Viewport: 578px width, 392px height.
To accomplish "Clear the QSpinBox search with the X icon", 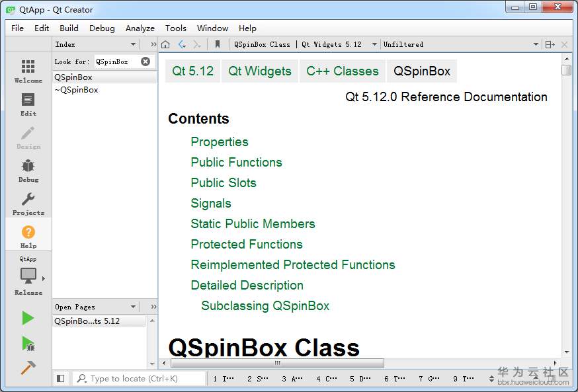I will pyautogui.click(x=145, y=61).
